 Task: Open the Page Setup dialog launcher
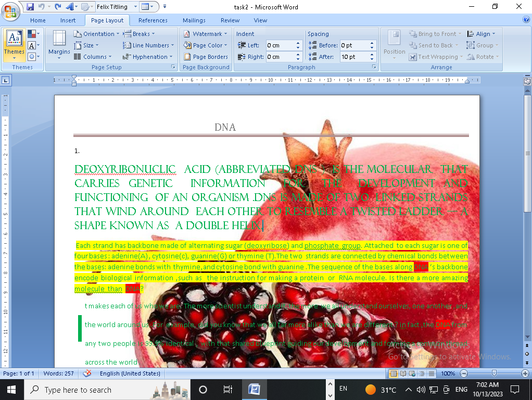coord(173,67)
